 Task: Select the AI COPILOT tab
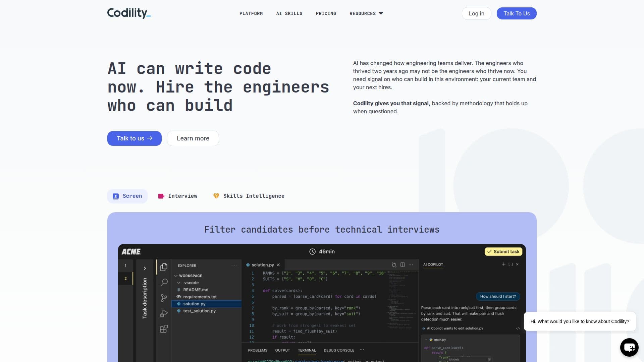pyautogui.click(x=433, y=264)
